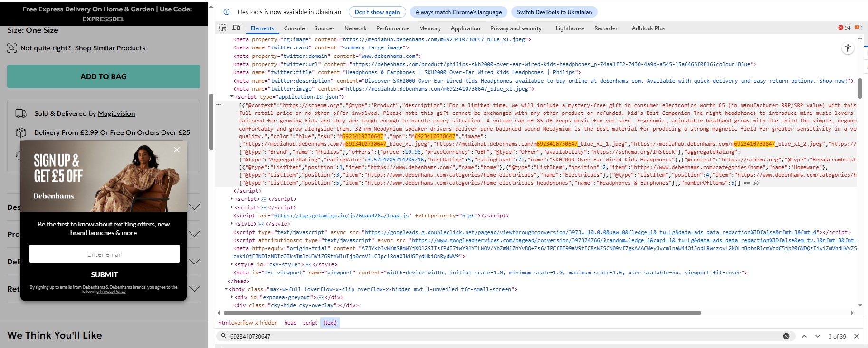The width and height of the screenshot is (868, 348).
Task: Click Always match Chrome's language
Action: (458, 12)
